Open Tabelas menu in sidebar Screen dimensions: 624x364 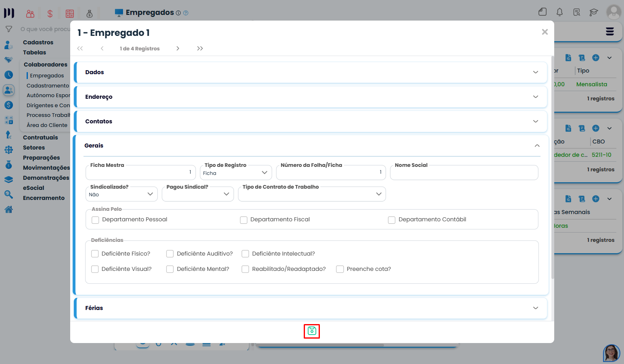pos(34,52)
